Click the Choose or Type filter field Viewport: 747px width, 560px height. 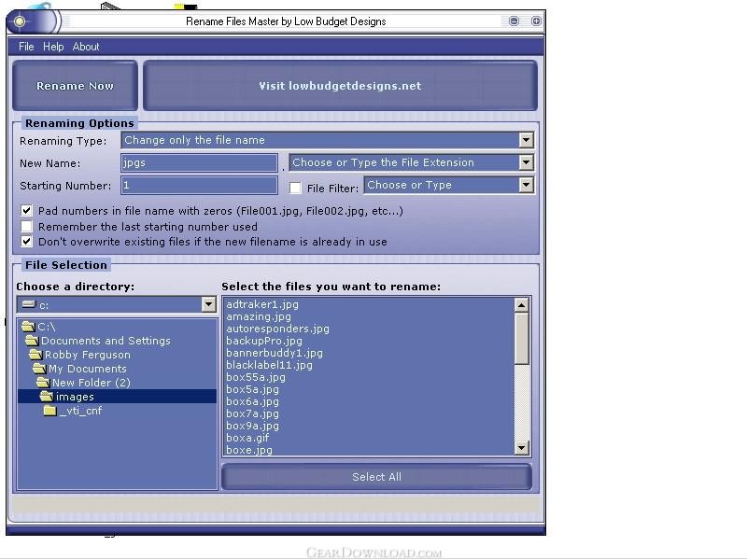pyautogui.click(x=449, y=185)
